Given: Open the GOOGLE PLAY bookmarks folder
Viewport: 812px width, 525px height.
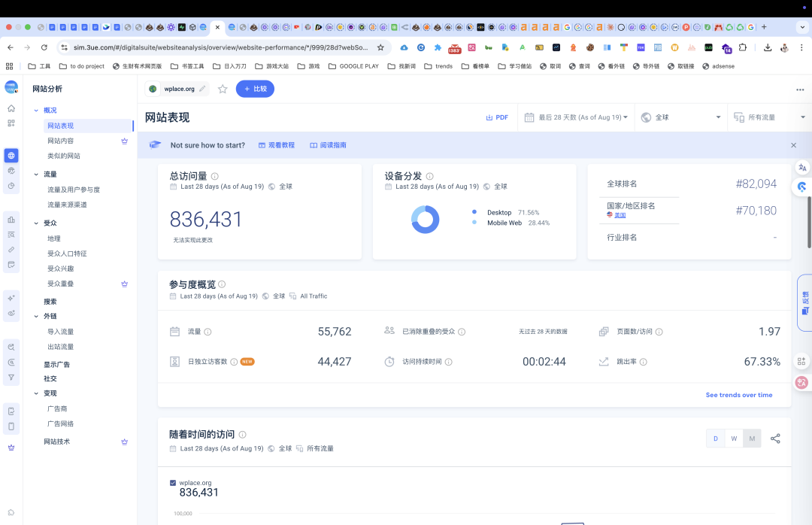Looking at the screenshot, I should (x=353, y=66).
